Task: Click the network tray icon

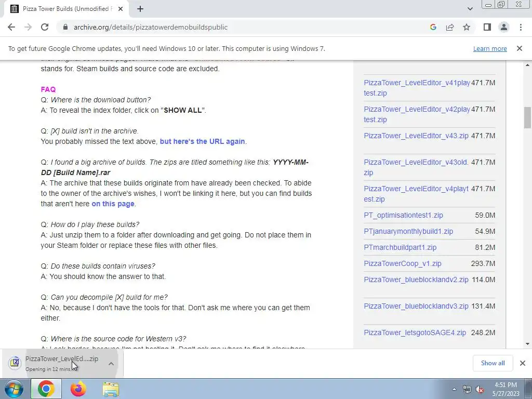Action: coord(467,389)
